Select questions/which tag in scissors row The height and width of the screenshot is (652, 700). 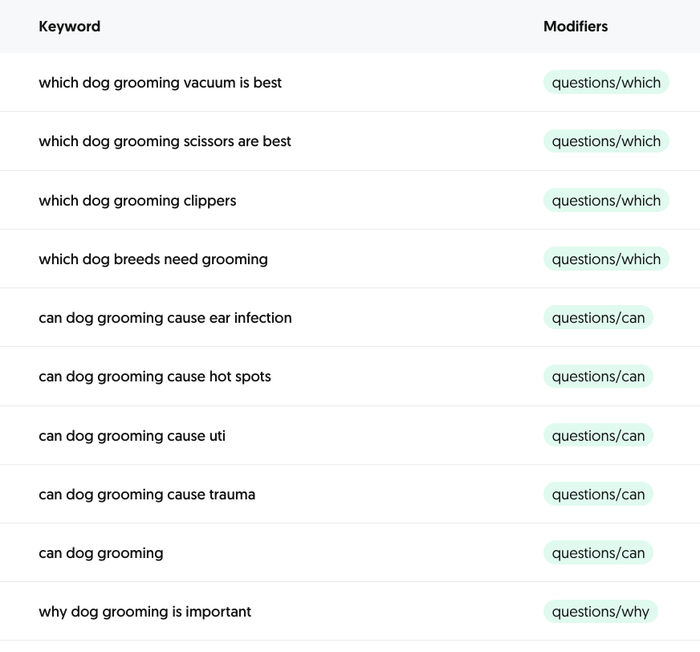tap(606, 141)
